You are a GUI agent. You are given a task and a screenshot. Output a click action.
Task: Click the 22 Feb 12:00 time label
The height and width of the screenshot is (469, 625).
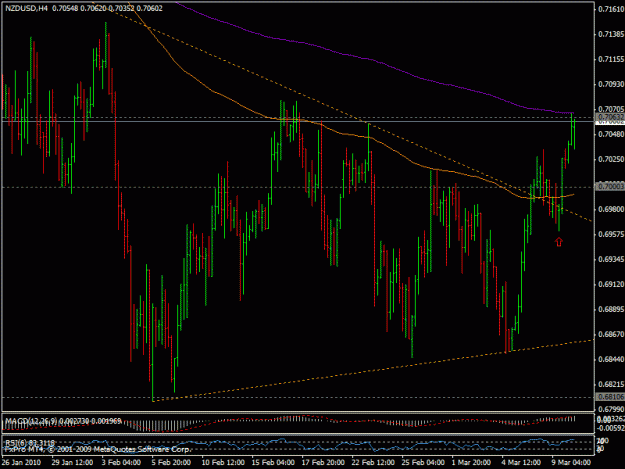(373, 462)
